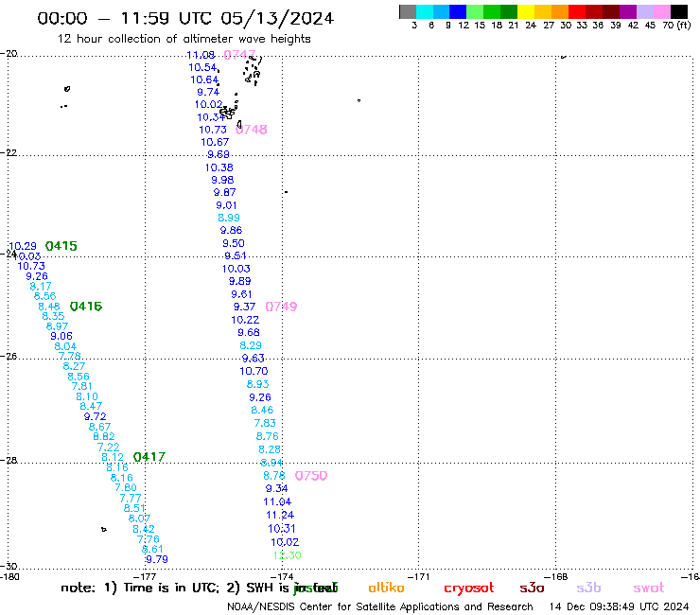Click the wave height value '8.97'
Screen dimensions: 700x615
click(57, 326)
